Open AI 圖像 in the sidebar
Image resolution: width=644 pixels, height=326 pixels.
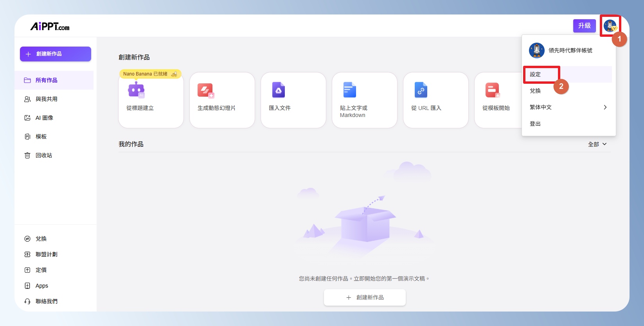coord(44,118)
